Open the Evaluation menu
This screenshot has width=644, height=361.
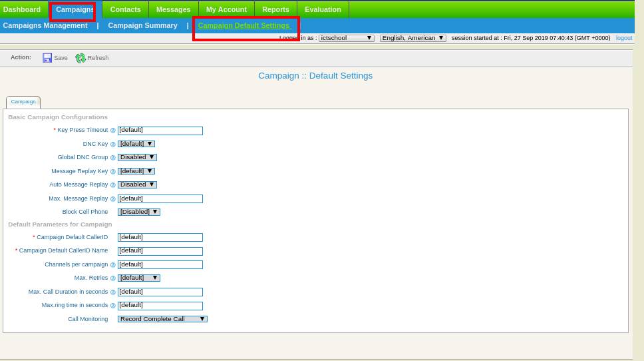(323, 9)
